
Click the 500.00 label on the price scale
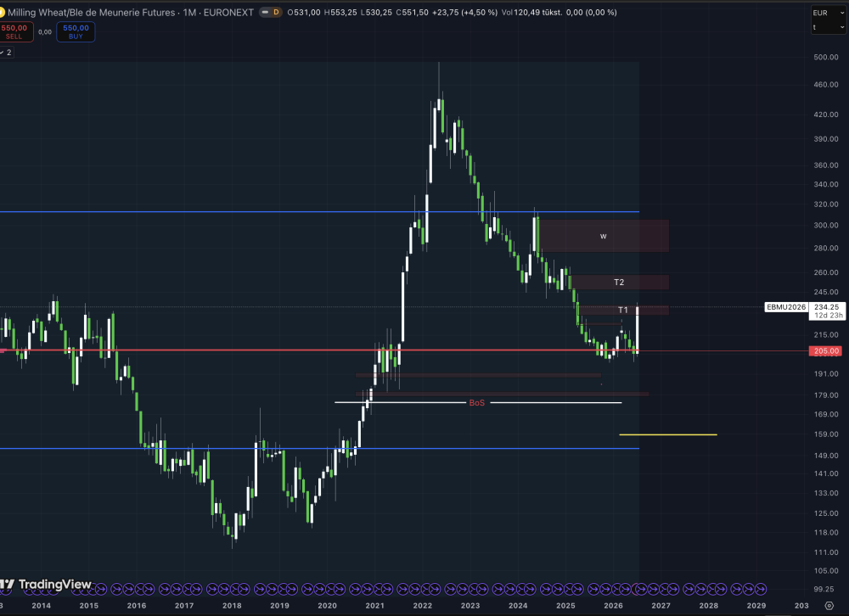click(x=826, y=57)
